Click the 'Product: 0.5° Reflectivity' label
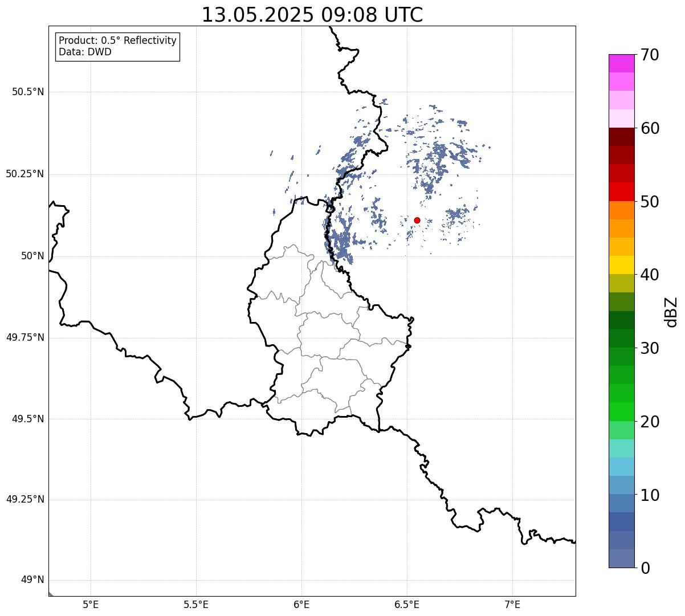Image resolution: width=685 pixels, height=616 pixels. pos(118,40)
